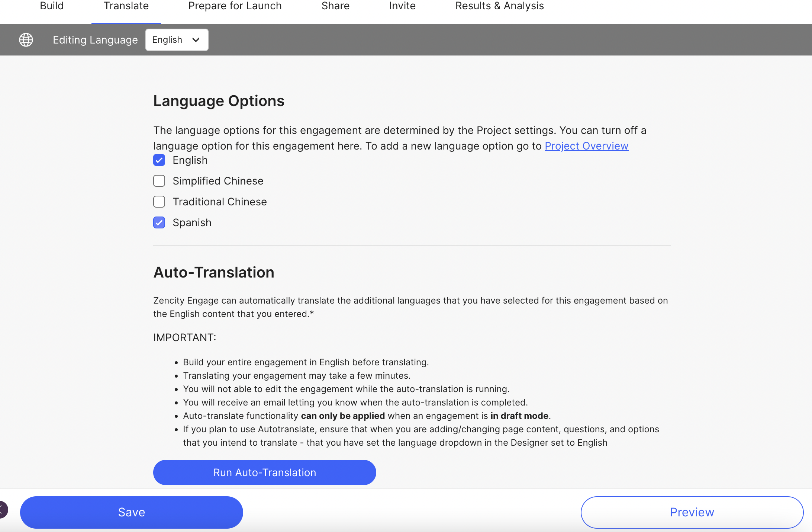Switch to the Build tab

pos(52,6)
